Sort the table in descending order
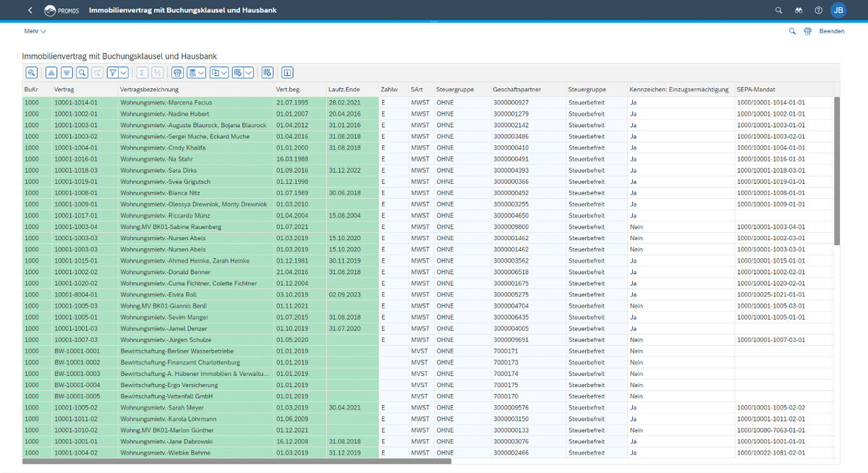 click(x=67, y=72)
